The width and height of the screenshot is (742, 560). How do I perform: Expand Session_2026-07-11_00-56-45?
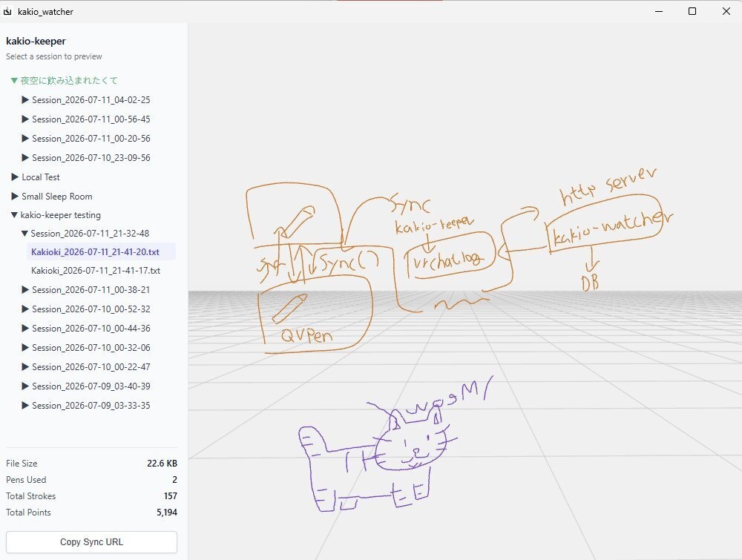click(86, 119)
